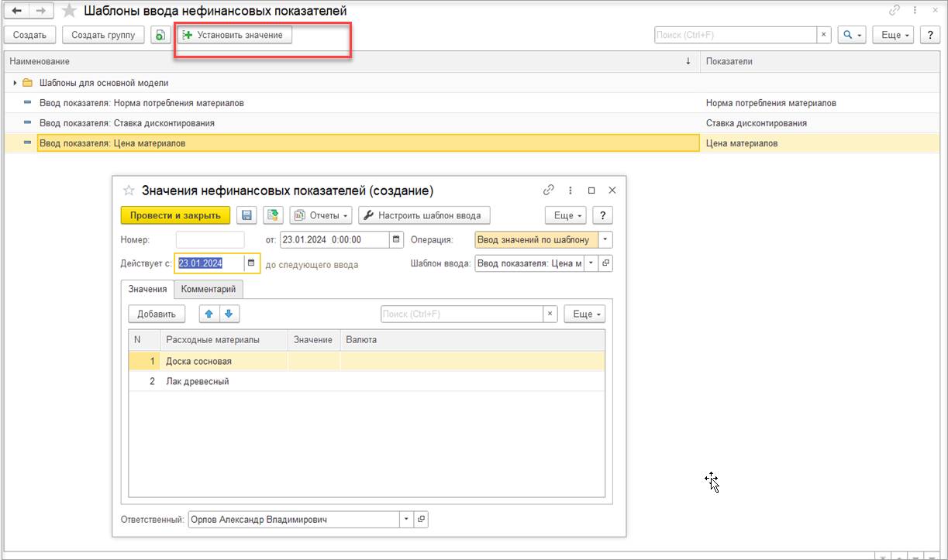Click Настроить шаблон ввода
This screenshot has height=560, width=948.
click(x=424, y=215)
